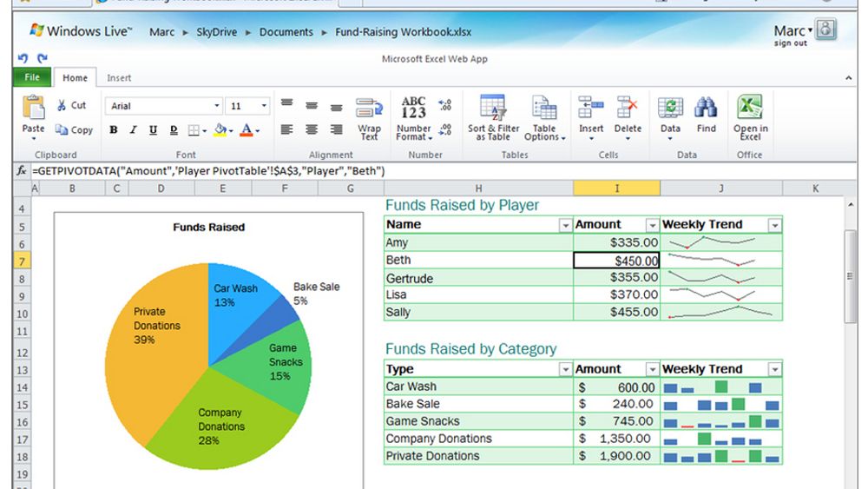The image size is (868, 489).
Task: Click the scroll up arrow
Action: [x=851, y=206]
